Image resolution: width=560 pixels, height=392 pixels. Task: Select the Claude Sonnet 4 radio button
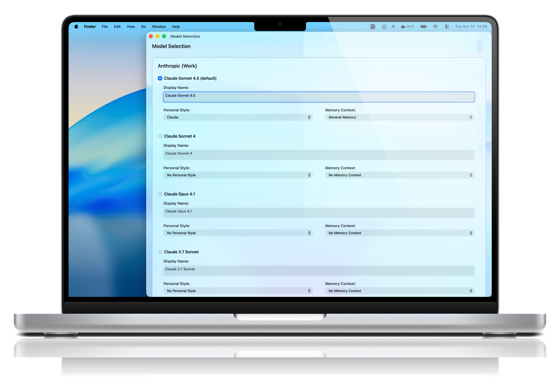point(160,136)
